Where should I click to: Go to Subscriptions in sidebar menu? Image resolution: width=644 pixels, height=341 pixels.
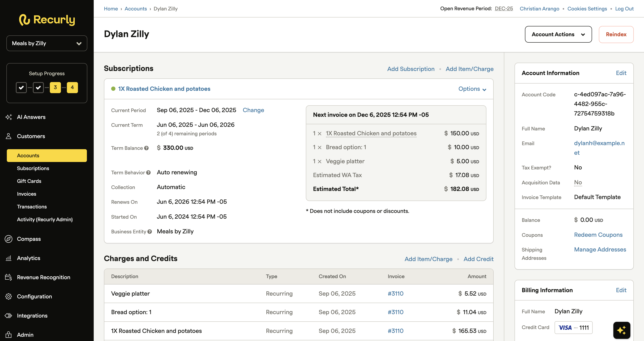point(33,168)
